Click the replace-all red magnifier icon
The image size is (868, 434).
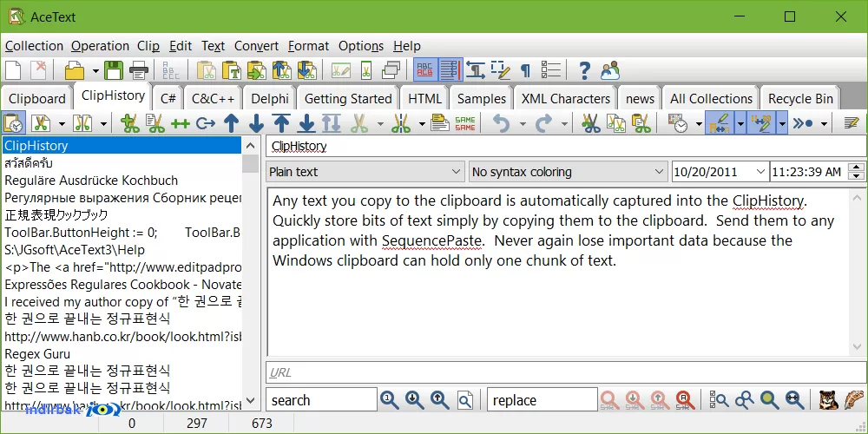click(x=685, y=399)
